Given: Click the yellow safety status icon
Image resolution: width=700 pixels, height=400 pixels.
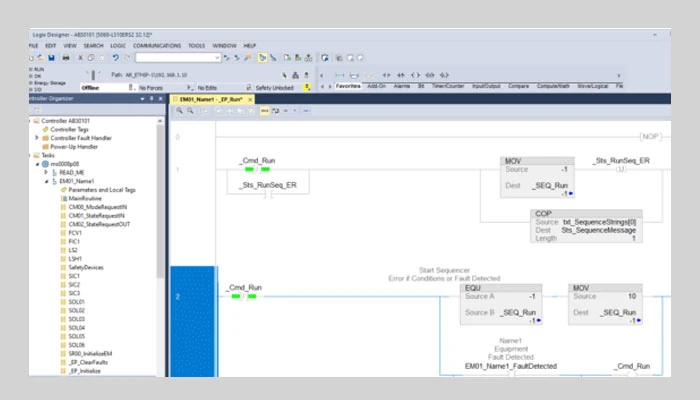Looking at the screenshot, I should pyautogui.click(x=307, y=88).
